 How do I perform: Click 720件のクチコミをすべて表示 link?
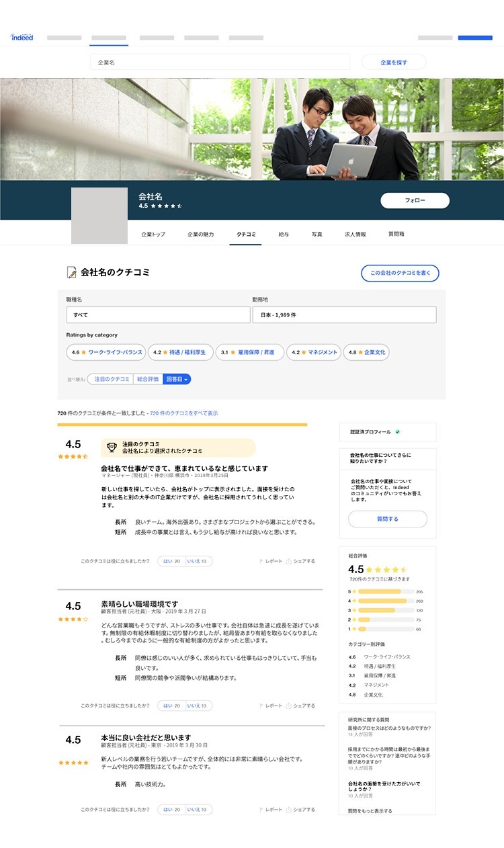point(183,413)
